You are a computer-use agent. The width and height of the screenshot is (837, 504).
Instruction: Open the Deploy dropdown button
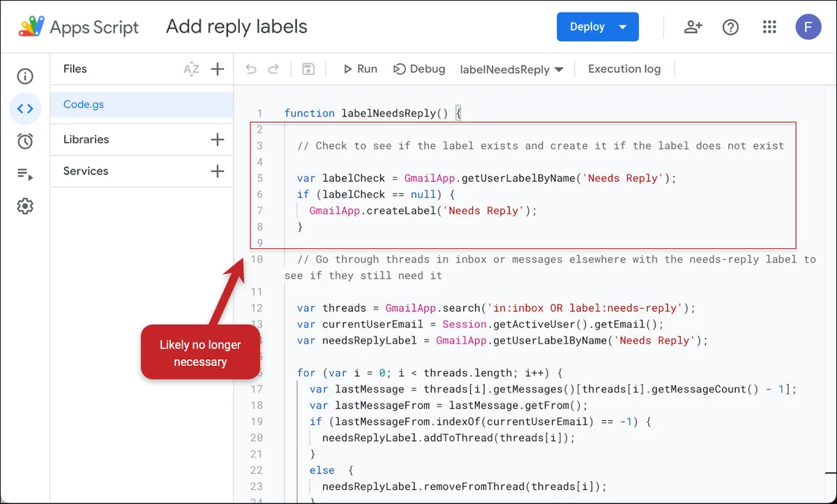point(598,27)
